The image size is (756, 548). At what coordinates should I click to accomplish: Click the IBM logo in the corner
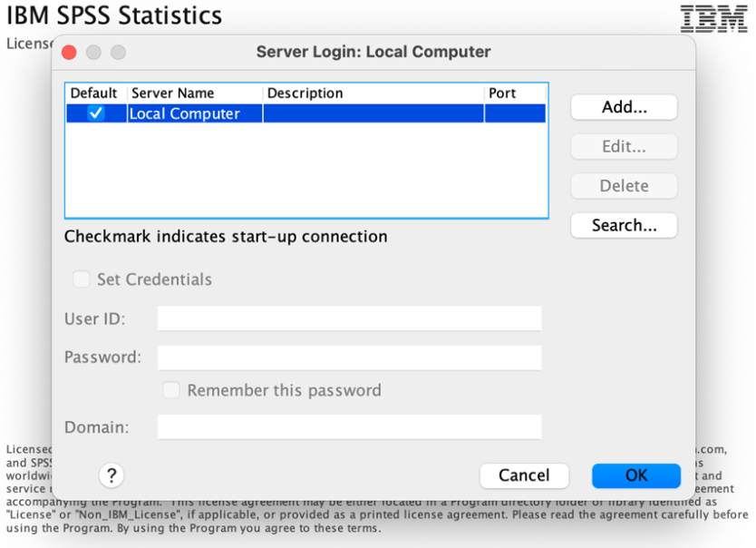pyautogui.click(x=713, y=18)
